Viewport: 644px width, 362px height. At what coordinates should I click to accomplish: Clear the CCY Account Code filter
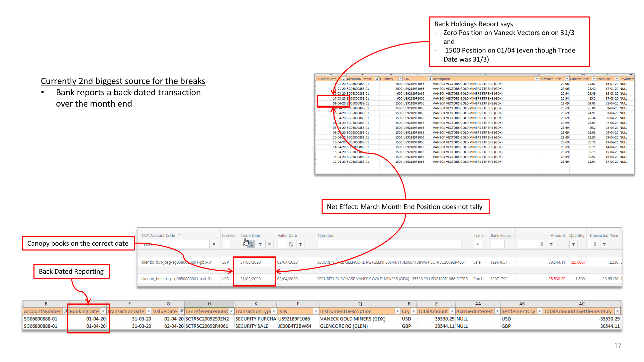pyautogui.click(x=214, y=244)
